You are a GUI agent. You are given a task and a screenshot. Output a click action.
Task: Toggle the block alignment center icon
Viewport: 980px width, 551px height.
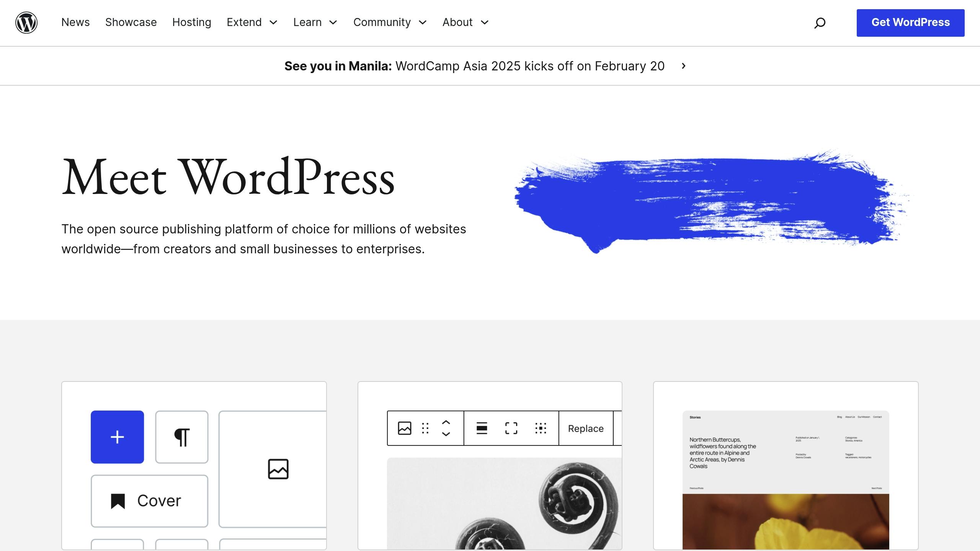[481, 429]
